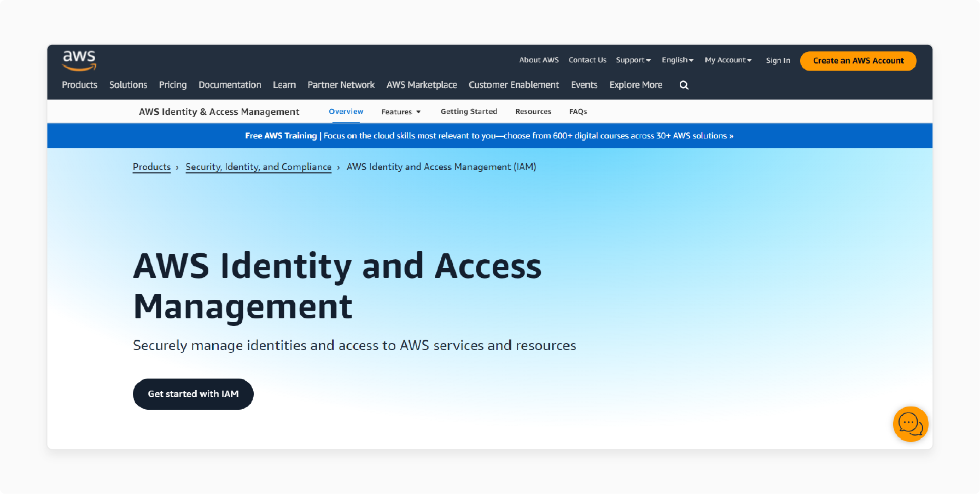Viewport: 980px width, 494px height.
Task: Open the Solutions menu
Action: point(128,85)
